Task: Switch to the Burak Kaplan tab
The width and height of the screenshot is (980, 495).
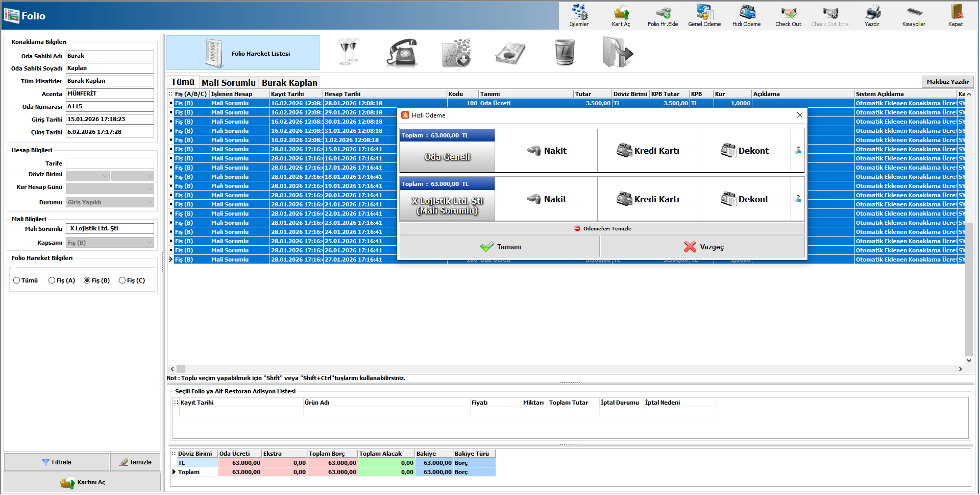Action: tap(289, 83)
